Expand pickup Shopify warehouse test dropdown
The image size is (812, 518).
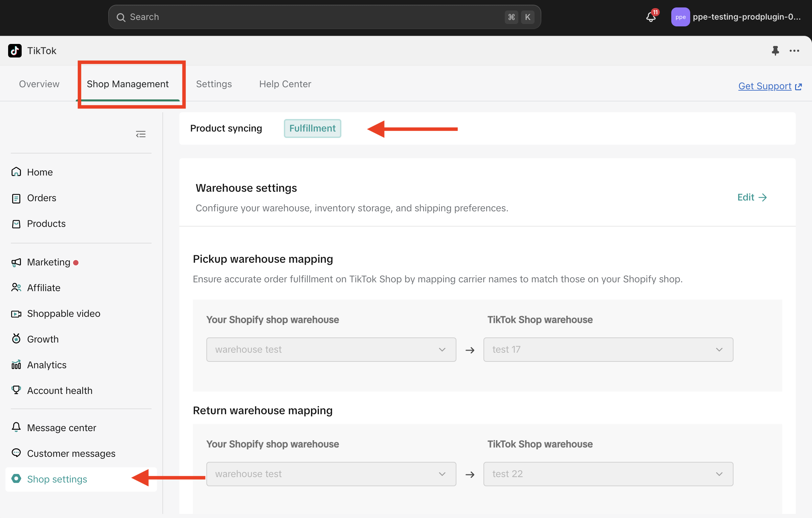(331, 350)
